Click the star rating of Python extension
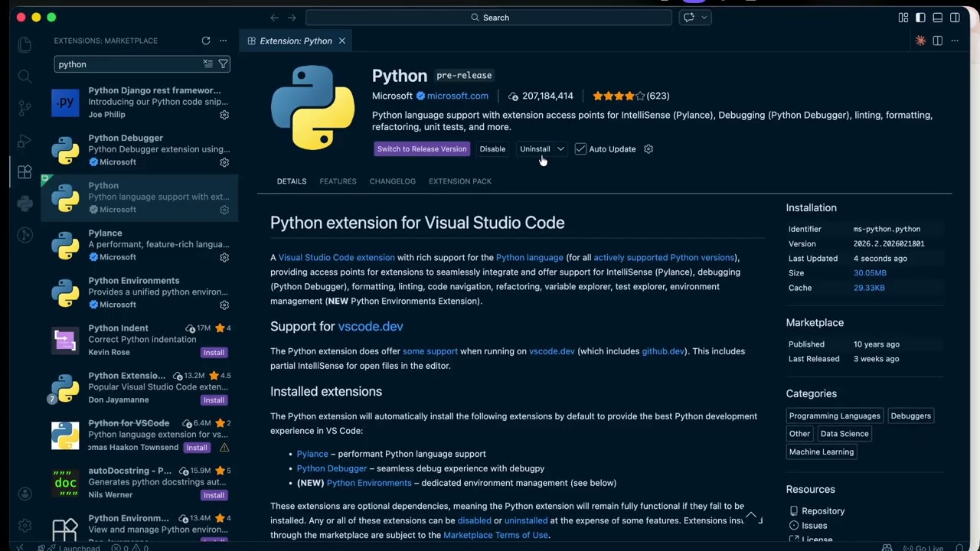Image resolution: width=980 pixels, height=551 pixels. pyautogui.click(x=619, y=96)
